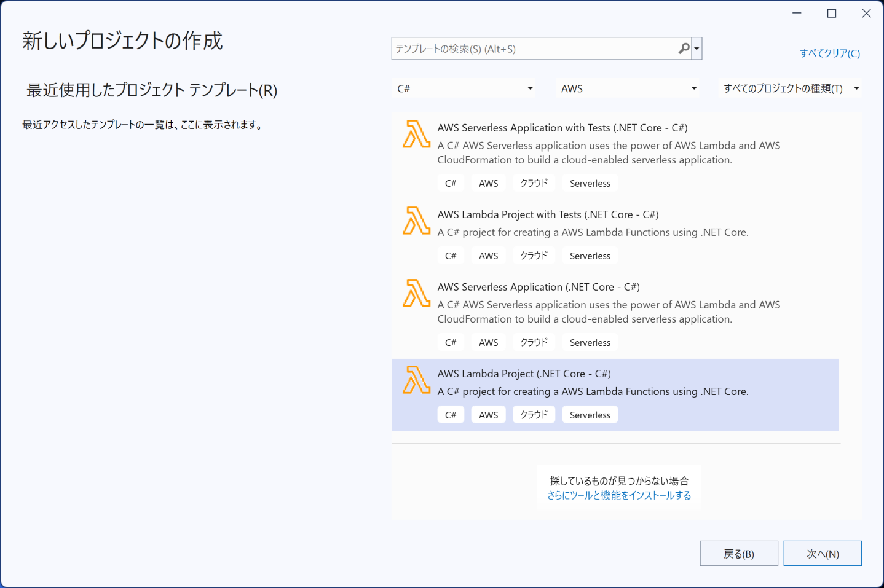
Task: Click the Lambda icon of AWS Serverless Application with Tests
Action: point(416,134)
